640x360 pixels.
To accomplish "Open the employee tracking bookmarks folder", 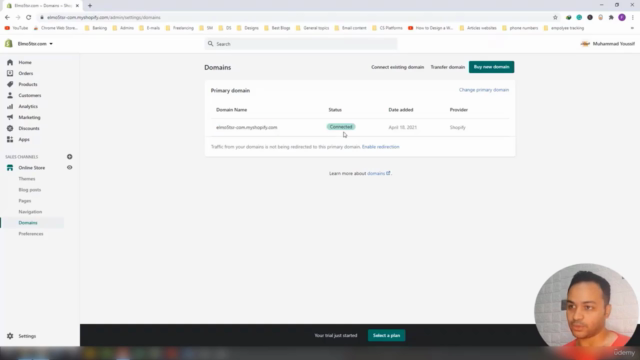I will pyautogui.click(x=564, y=28).
